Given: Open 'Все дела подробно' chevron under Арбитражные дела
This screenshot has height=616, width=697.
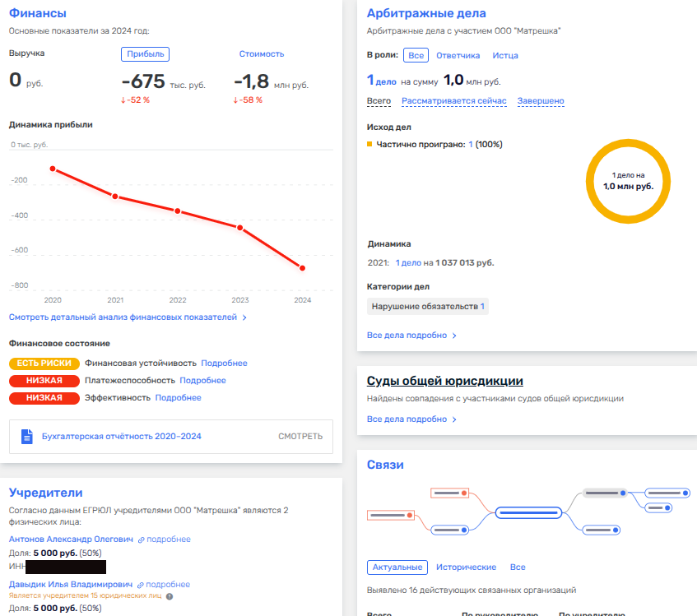Looking at the screenshot, I should [454, 336].
